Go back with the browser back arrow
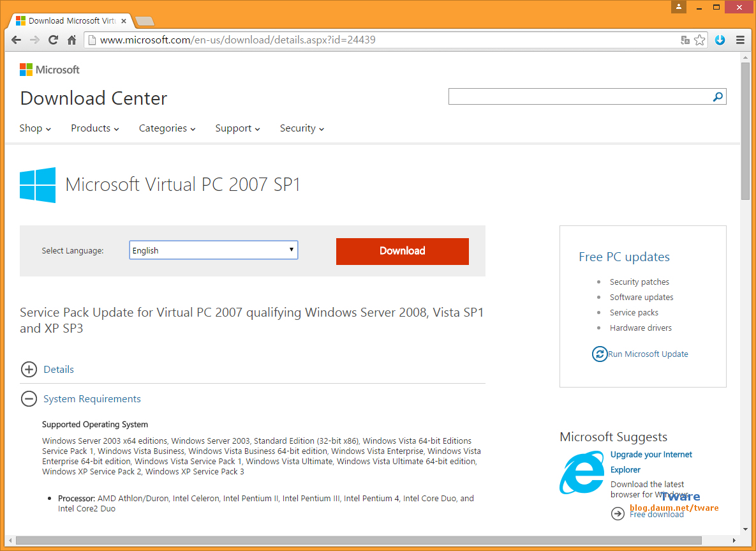Screen dimensions: 756x551 coord(16,40)
